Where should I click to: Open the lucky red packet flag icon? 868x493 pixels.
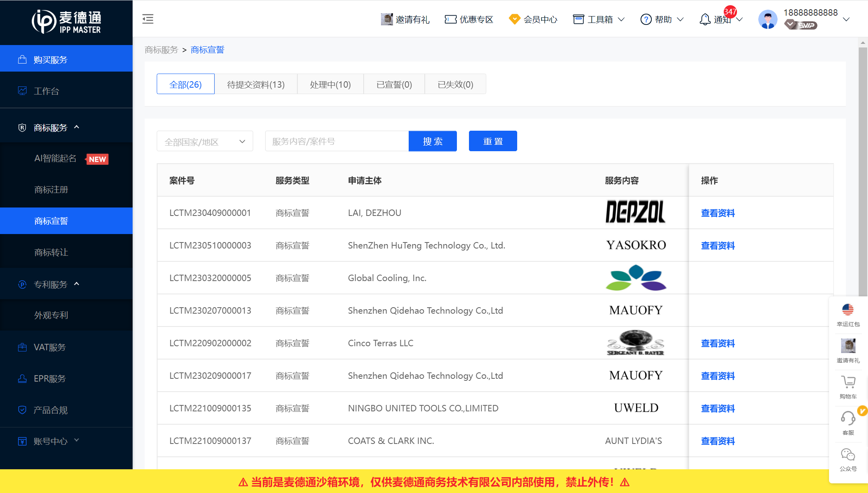point(848,309)
